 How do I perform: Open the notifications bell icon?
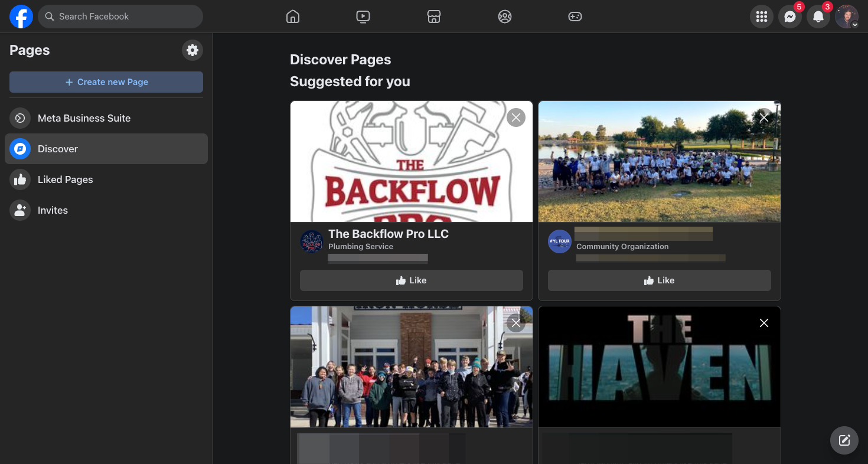point(818,17)
